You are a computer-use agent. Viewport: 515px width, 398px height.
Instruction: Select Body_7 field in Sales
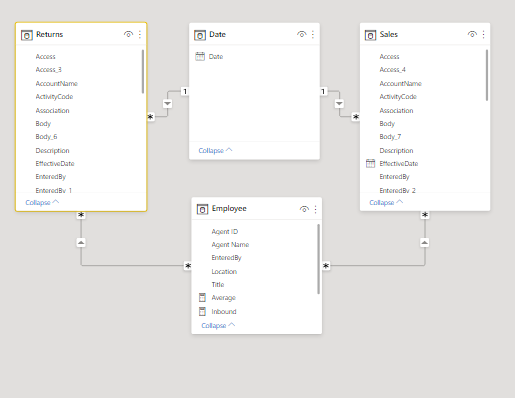point(390,137)
